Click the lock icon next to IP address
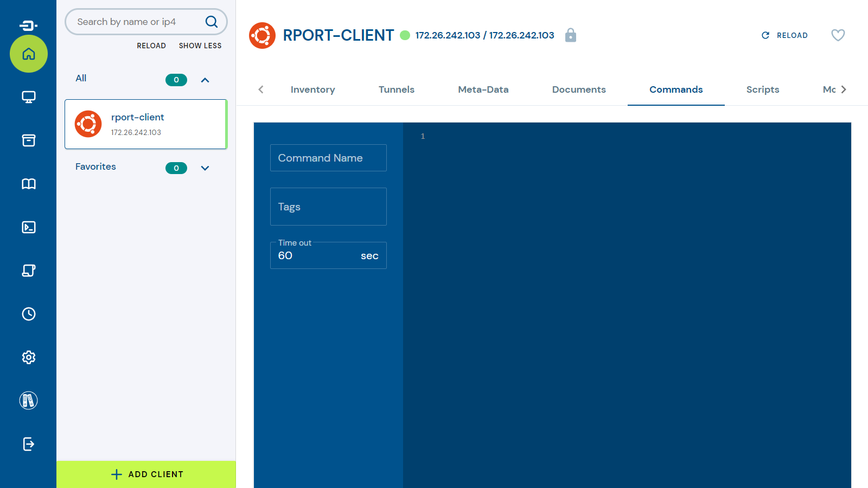Screen dimensions: 868x488 [x=570, y=35]
